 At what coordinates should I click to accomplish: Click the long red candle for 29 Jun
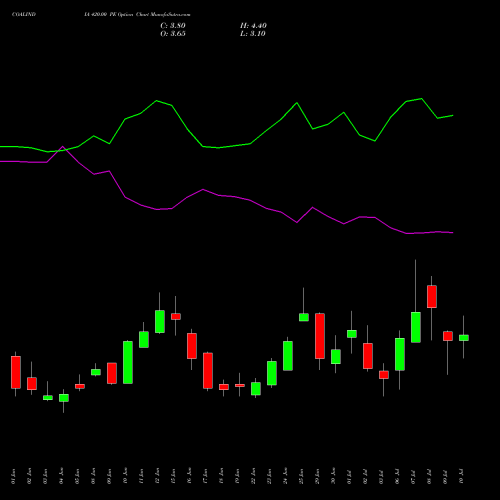point(320,336)
